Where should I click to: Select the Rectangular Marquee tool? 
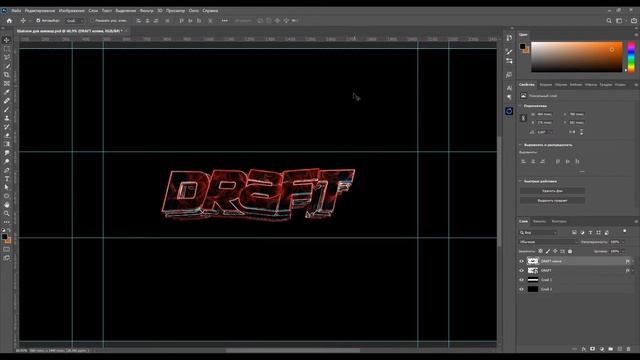click(7, 49)
